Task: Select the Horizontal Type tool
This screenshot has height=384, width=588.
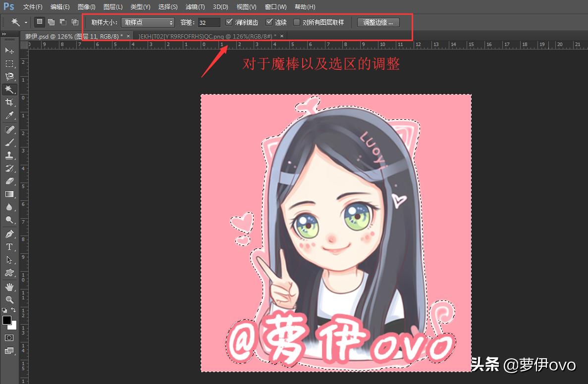Action: click(x=9, y=247)
